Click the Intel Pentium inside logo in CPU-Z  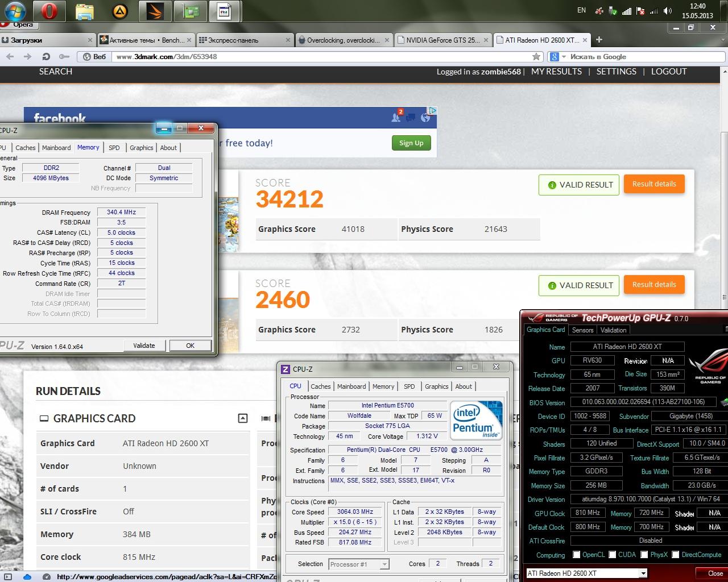tap(477, 419)
